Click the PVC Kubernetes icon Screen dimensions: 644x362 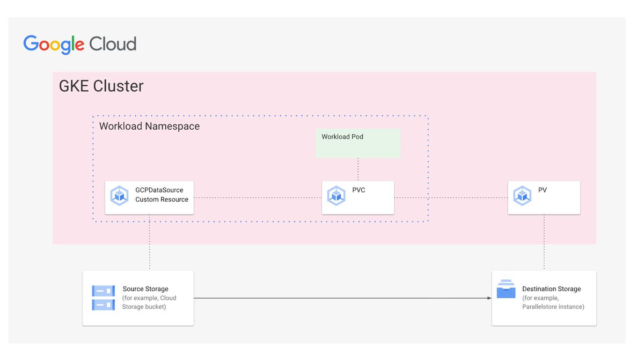[336, 196]
